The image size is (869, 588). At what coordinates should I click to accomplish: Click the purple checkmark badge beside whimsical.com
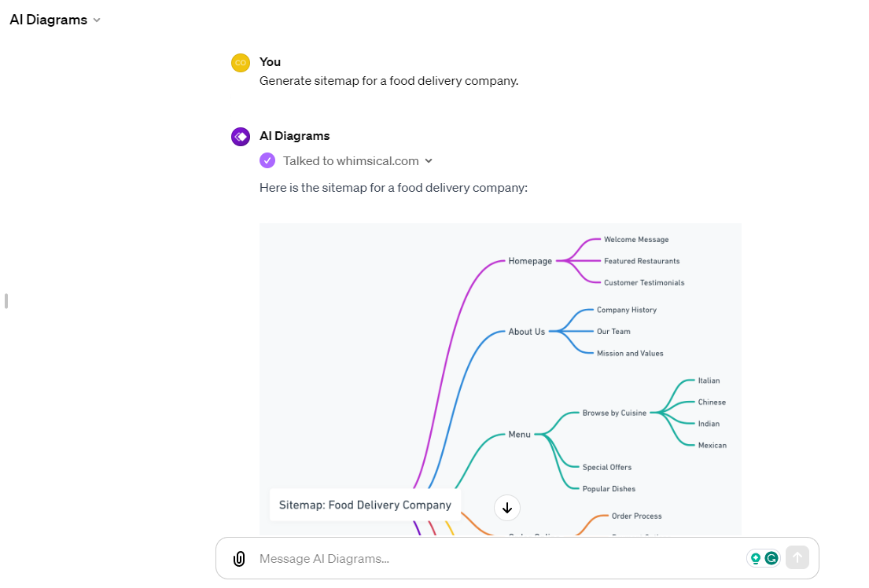(x=268, y=160)
